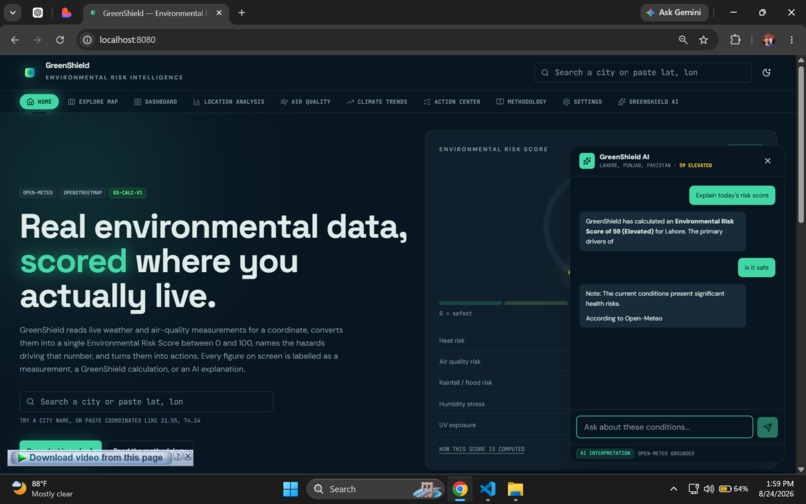806x504 pixels.
Task: Reload the page
Action: pyautogui.click(x=60, y=40)
